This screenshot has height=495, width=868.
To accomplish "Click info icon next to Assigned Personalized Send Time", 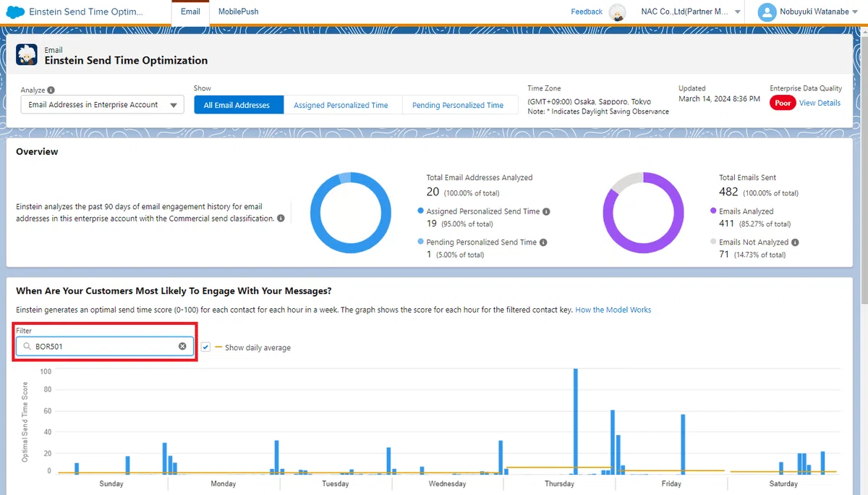I will point(546,211).
